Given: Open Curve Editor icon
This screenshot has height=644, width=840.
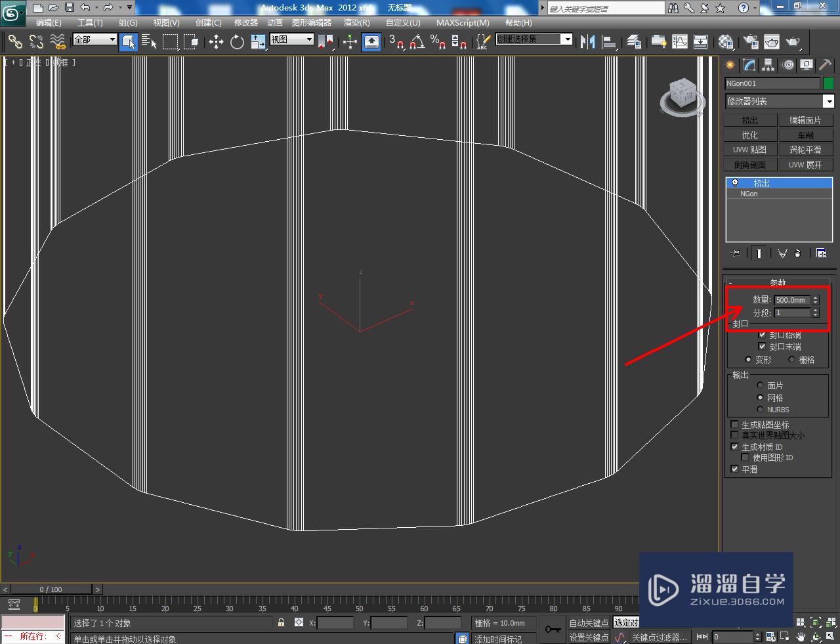Looking at the screenshot, I should coord(680,42).
